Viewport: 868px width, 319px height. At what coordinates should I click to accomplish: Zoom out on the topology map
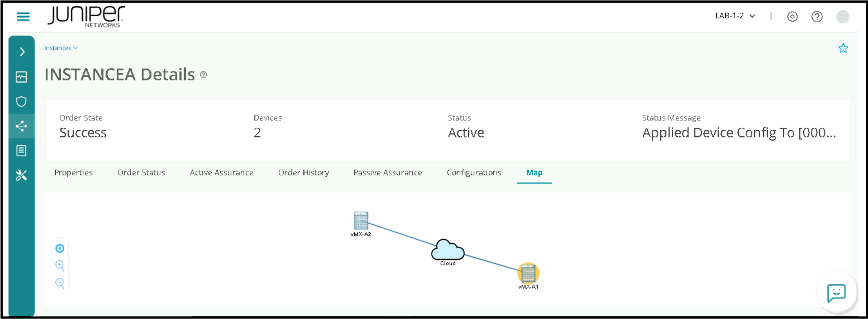pos(60,283)
